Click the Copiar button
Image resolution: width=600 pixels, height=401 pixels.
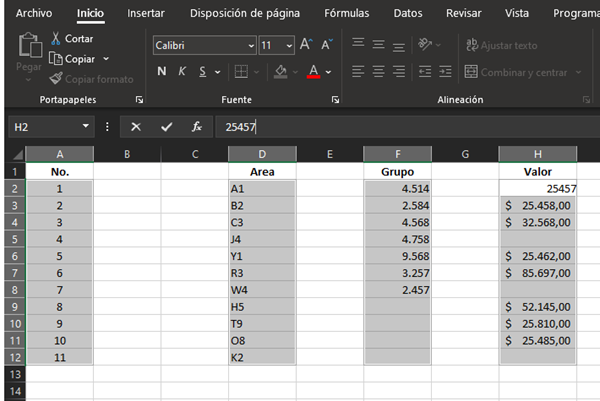[x=72, y=59]
